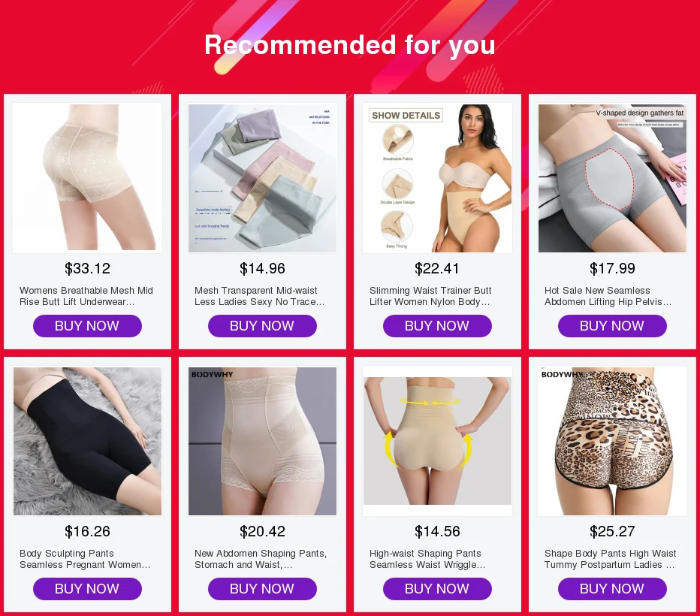The width and height of the screenshot is (700, 616).
Task: Open the Hot Sale New Seamless Abdomen title
Action: [608, 296]
